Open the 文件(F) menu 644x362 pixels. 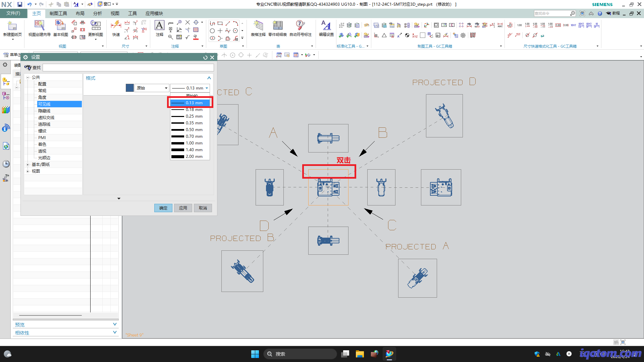(x=13, y=13)
